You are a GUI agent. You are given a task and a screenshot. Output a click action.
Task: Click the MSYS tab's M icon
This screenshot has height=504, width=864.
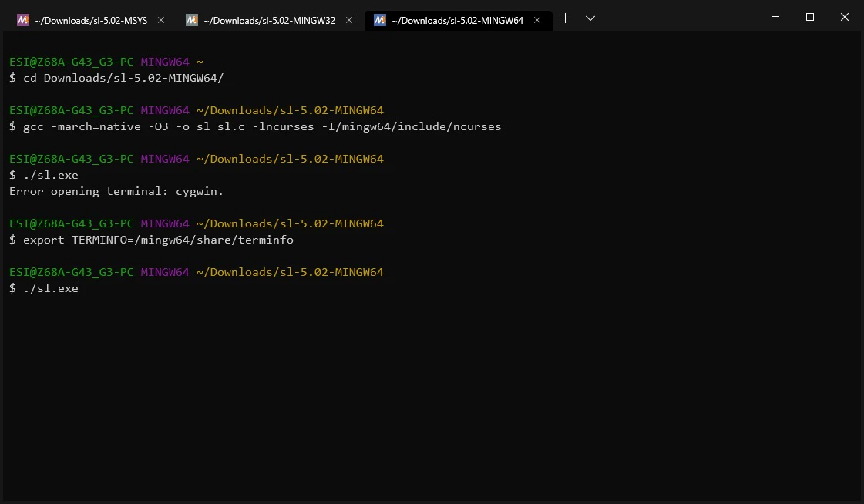coord(22,20)
